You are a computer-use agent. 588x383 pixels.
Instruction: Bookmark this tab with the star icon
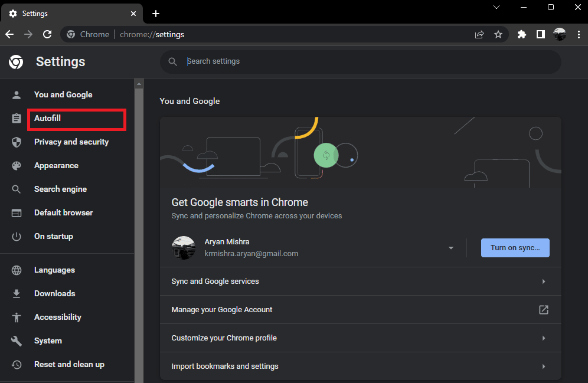[x=498, y=34]
